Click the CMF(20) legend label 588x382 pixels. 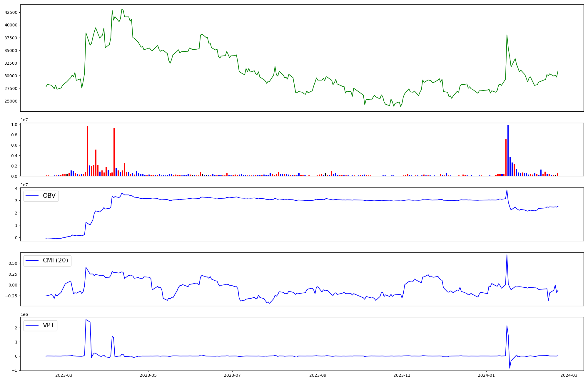click(55, 260)
